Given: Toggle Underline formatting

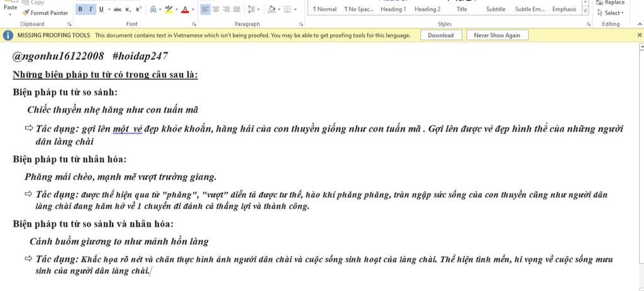Looking at the screenshot, I should 101,9.
